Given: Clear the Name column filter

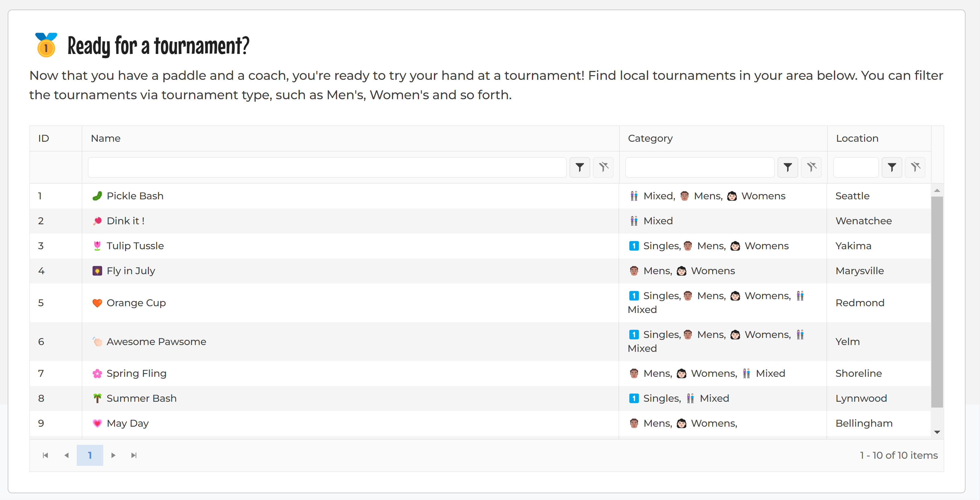Looking at the screenshot, I should pos(603,167).
